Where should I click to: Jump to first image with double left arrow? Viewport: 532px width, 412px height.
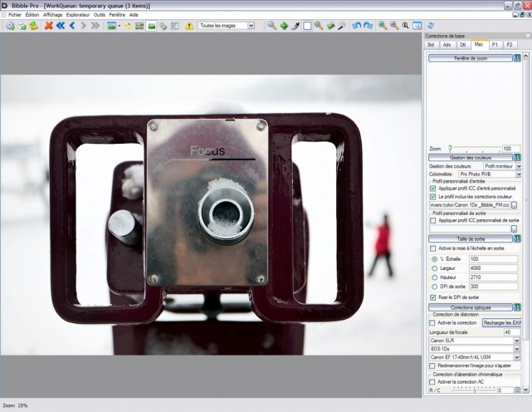[x=61, y=26]
